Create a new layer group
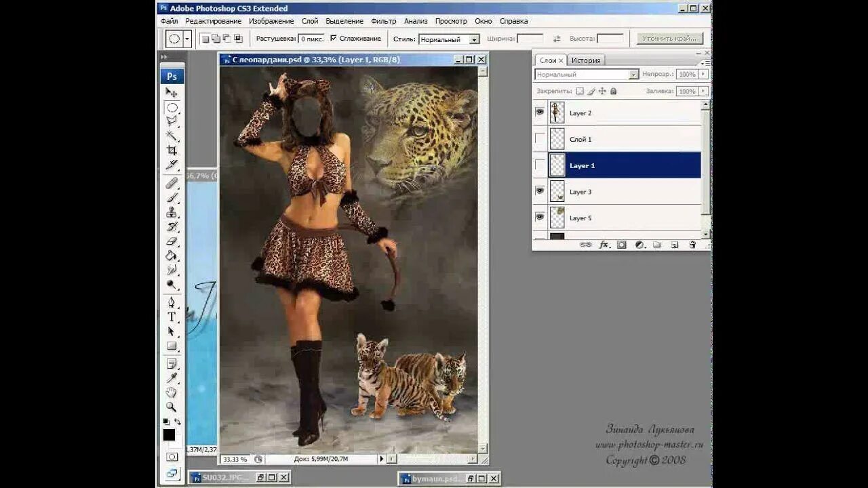 pyautogui.click(x=657, y=245)
